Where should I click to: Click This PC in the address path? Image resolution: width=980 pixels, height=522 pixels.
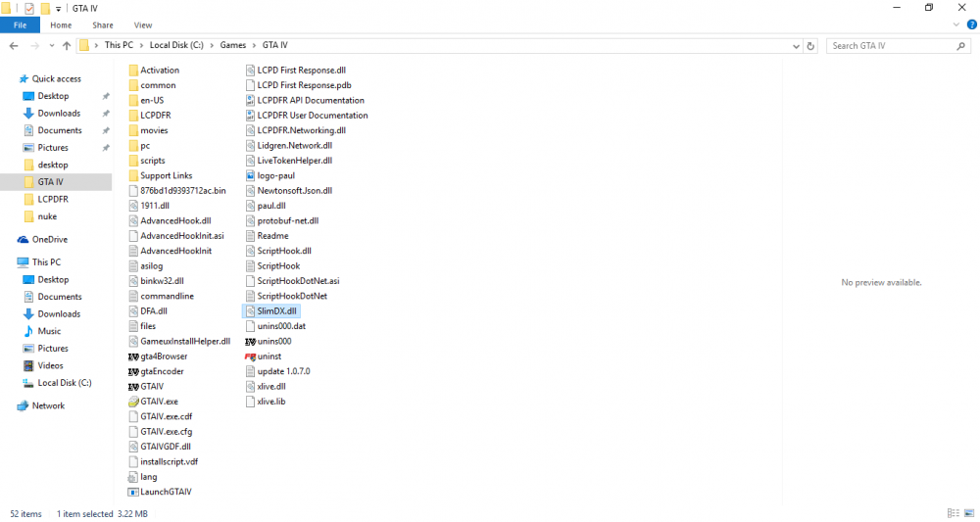tap(119, 45)
